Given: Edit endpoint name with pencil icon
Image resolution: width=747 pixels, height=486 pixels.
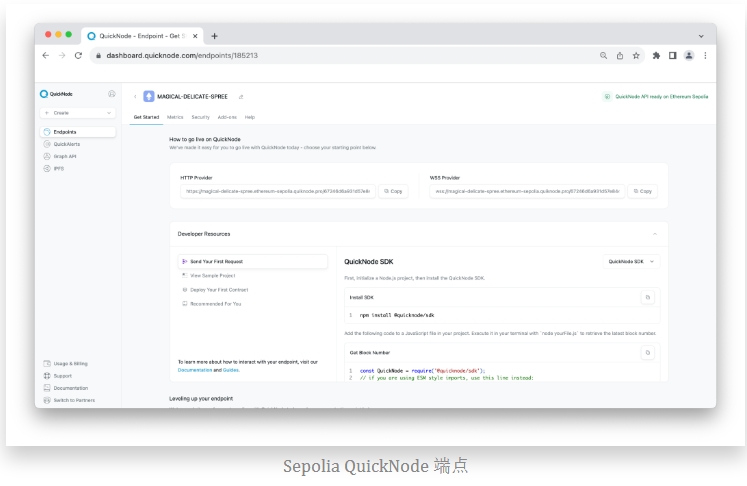Looking at the screenshot, I should click(x=241, y=97).
